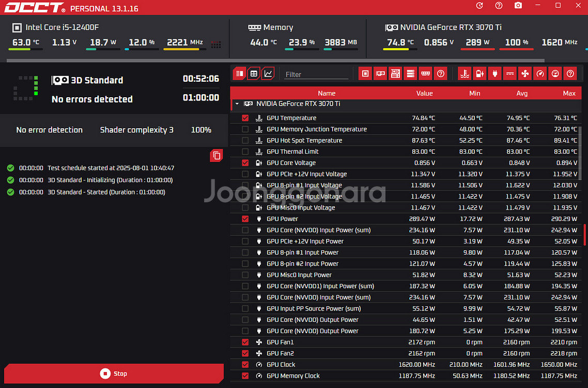Sort by the Max column header
The height and width of the screenshot is (388, 588).
pyautogui.click(x=569, y=93)
